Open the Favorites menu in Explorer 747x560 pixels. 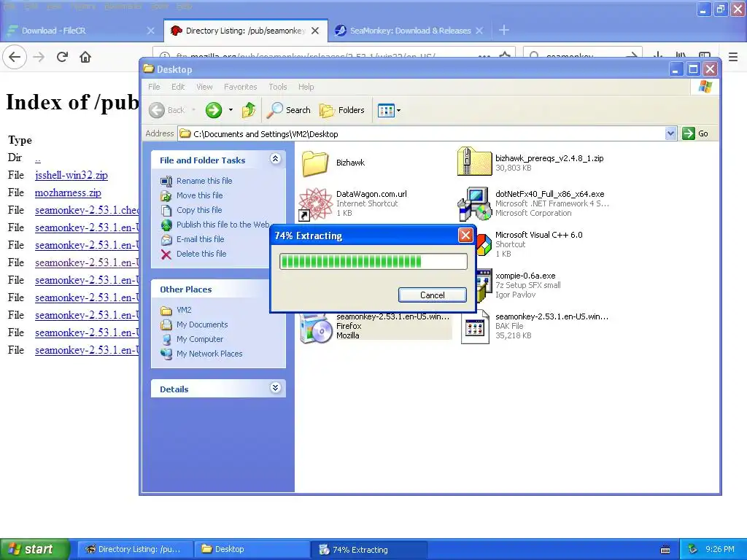pos(241,87)
